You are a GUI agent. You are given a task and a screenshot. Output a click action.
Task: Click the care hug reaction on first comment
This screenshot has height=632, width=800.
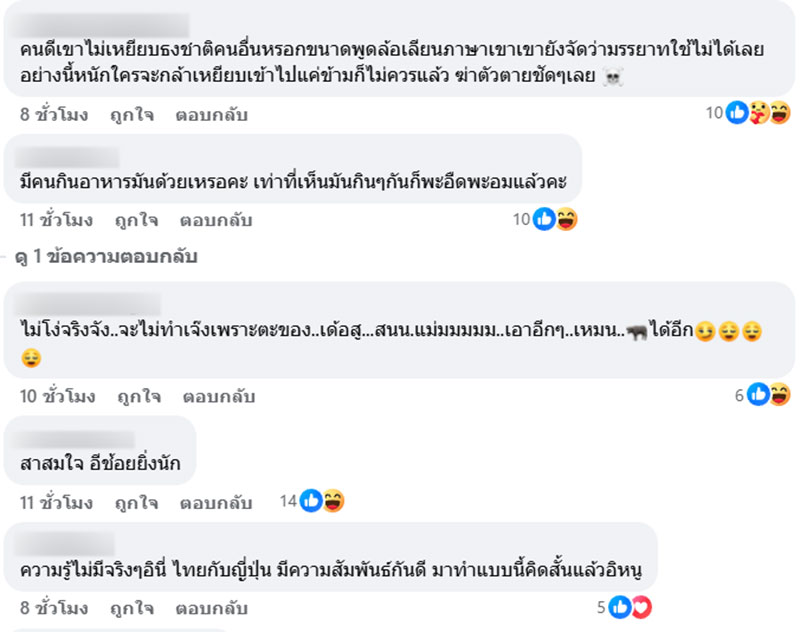(759, 112)
